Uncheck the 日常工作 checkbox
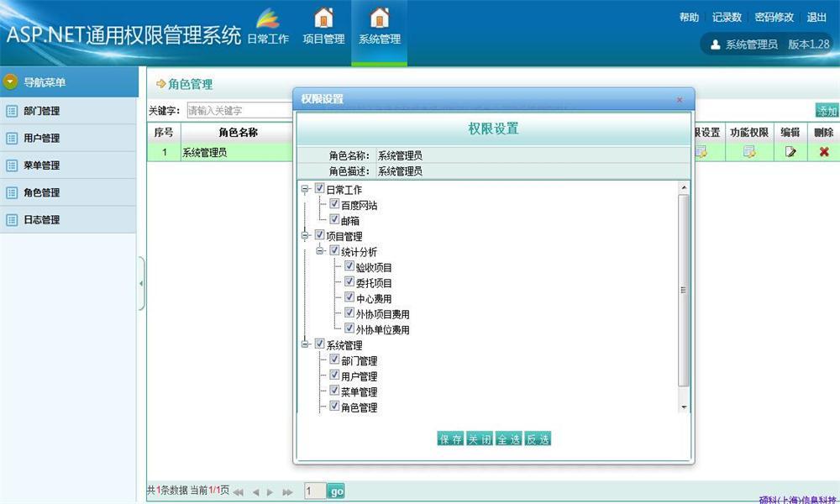The height and width of the screenshot is (504, 840). (320, 188)
